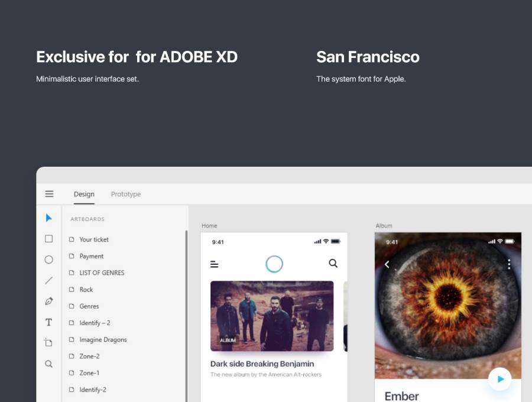Select the Zoom magnifier tool
The height and width of the screenshot is (402, 532).
tap(49, 364)
